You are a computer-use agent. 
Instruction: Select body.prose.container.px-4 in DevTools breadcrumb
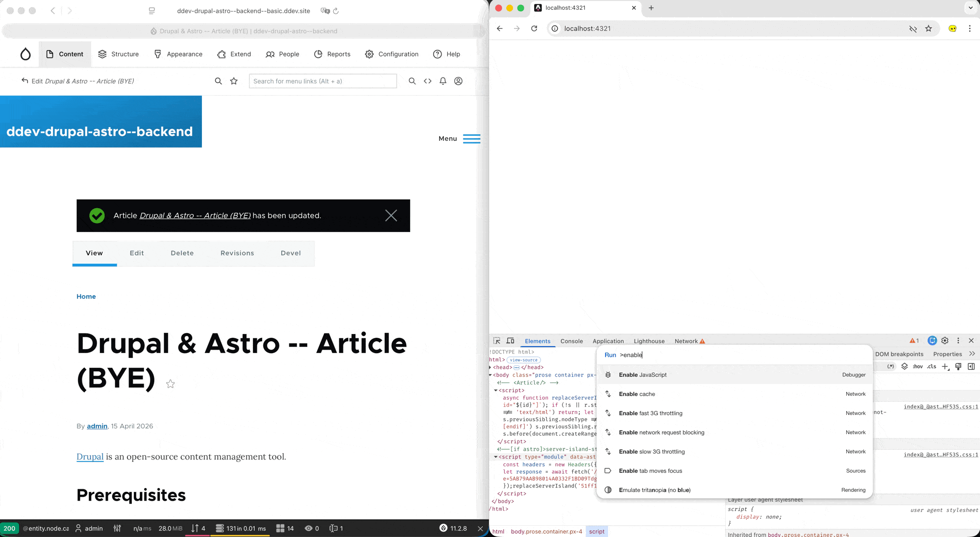pos(546,532)
